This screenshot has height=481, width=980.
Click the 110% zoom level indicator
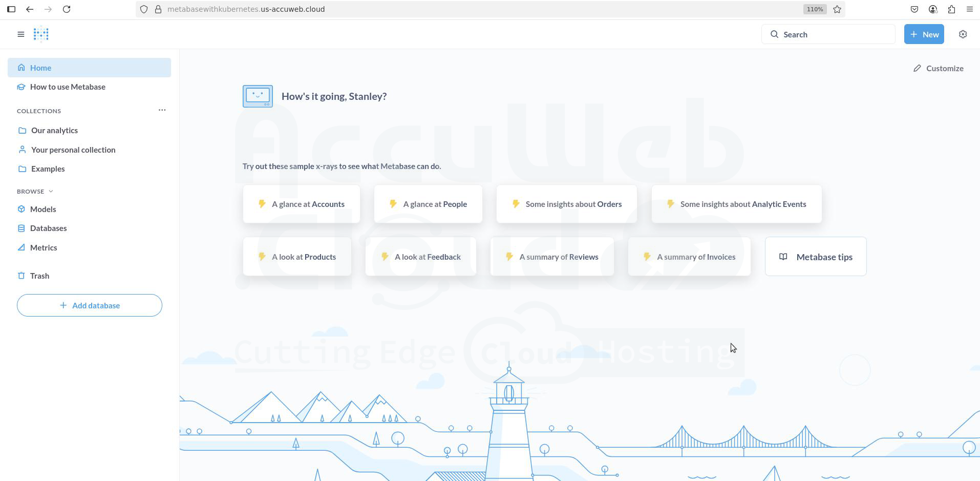(815, 9)
